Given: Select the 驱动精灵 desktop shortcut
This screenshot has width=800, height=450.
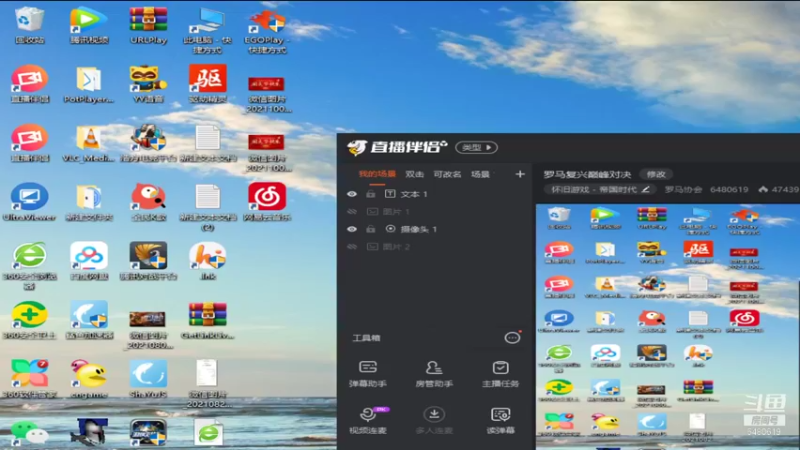Looking at the screenshot, I should [x=208, y=84].
